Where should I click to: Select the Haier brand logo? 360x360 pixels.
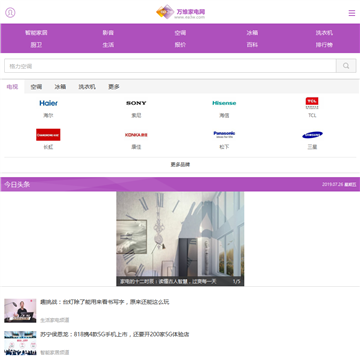(x=48, y=103)
